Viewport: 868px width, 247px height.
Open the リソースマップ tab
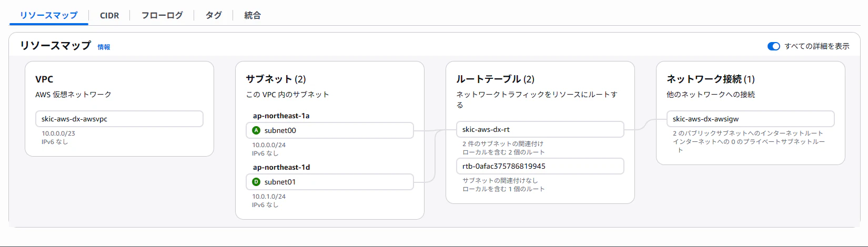coord(49,15)
